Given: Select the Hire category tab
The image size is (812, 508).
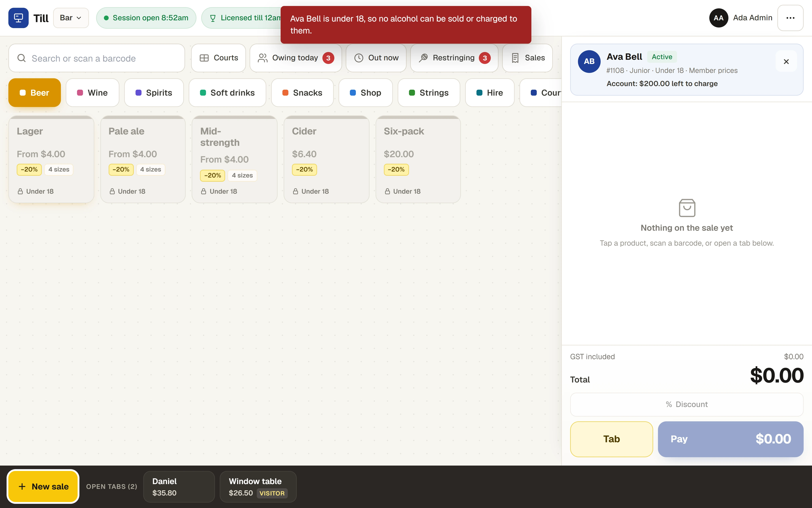Looking at the screenshot, I should point(490,93).
